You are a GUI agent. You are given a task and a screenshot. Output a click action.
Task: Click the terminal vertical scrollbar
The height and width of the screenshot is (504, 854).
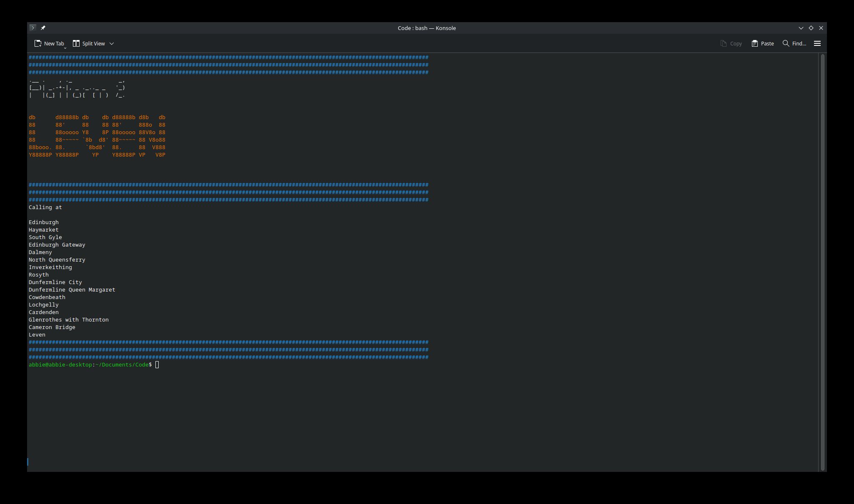[x=823, y=262]
